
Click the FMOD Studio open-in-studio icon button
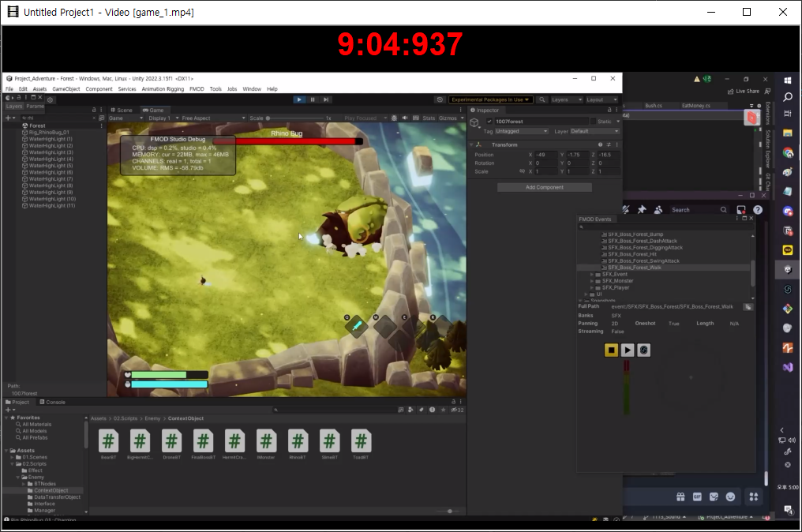(643, 350)
